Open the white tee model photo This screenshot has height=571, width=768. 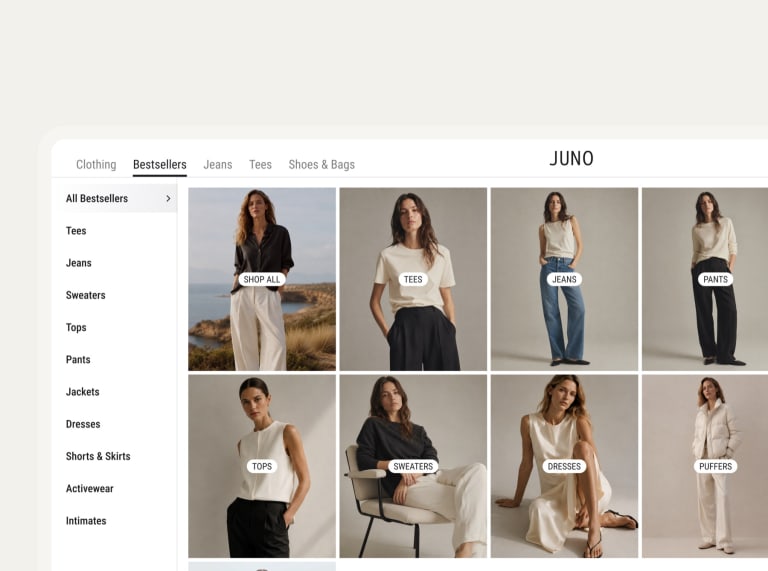pos(413,279)
